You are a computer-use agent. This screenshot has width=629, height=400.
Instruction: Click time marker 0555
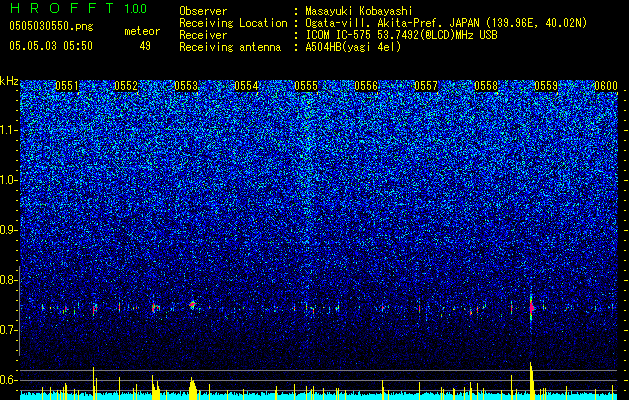pyautogui.click(x=306, y=86)
